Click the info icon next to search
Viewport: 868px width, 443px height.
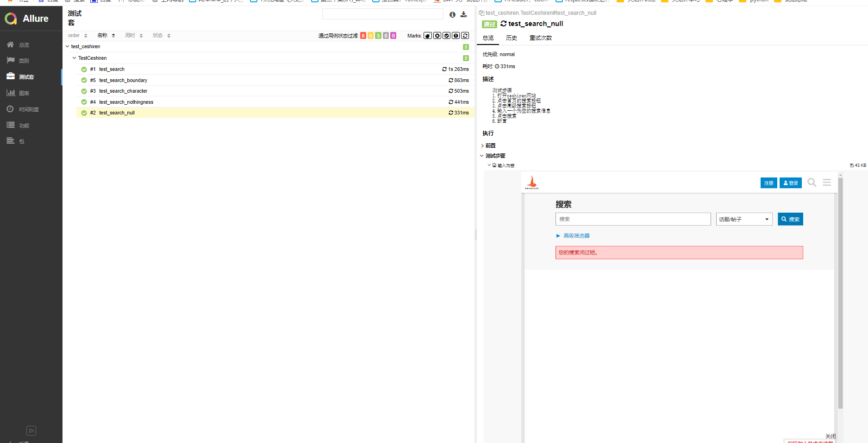click(452, 15)
